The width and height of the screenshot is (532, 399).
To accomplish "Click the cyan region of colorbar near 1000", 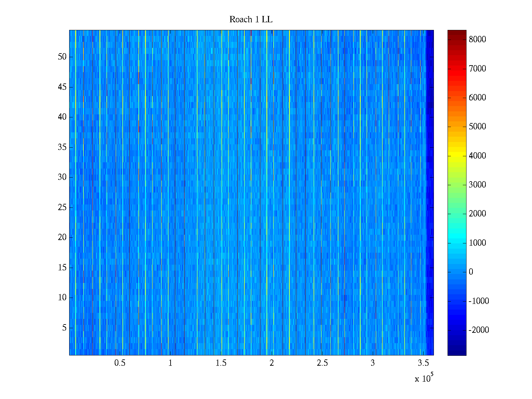I will click(x=457, y=242).
